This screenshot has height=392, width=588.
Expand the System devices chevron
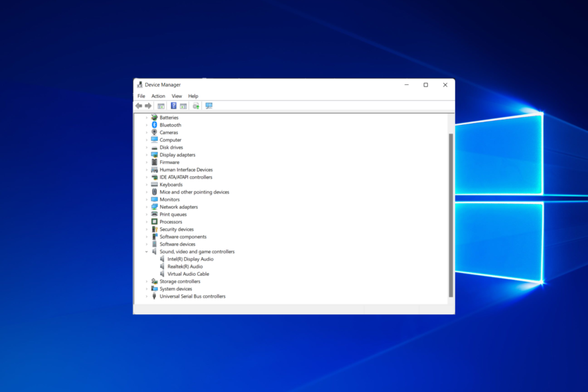(x=147, y=289)
